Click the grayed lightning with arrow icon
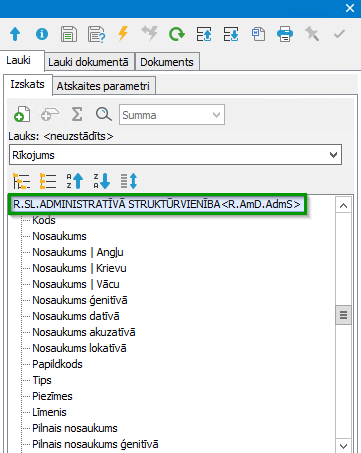The width and height of the screenshot is (361, 453). (150, 33)
